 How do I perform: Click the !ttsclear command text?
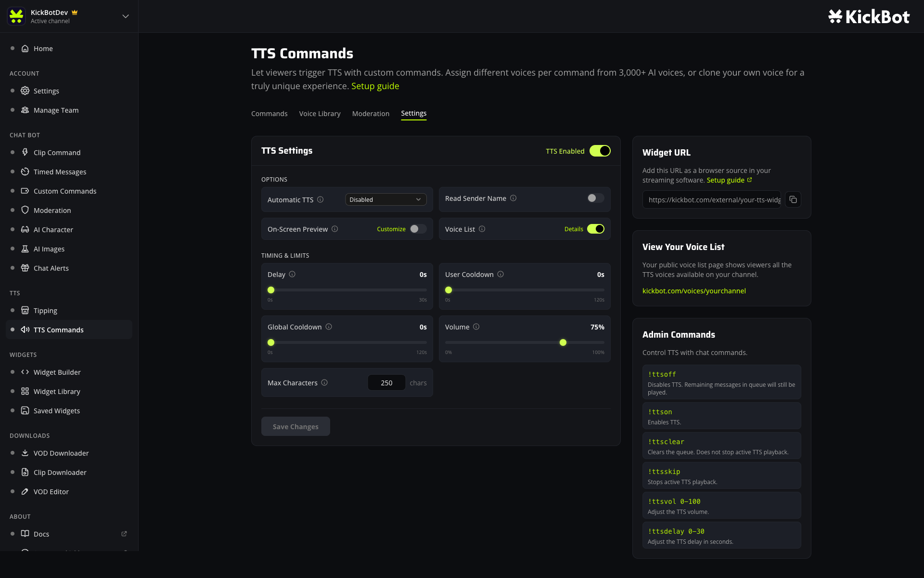tap(666, 442)
